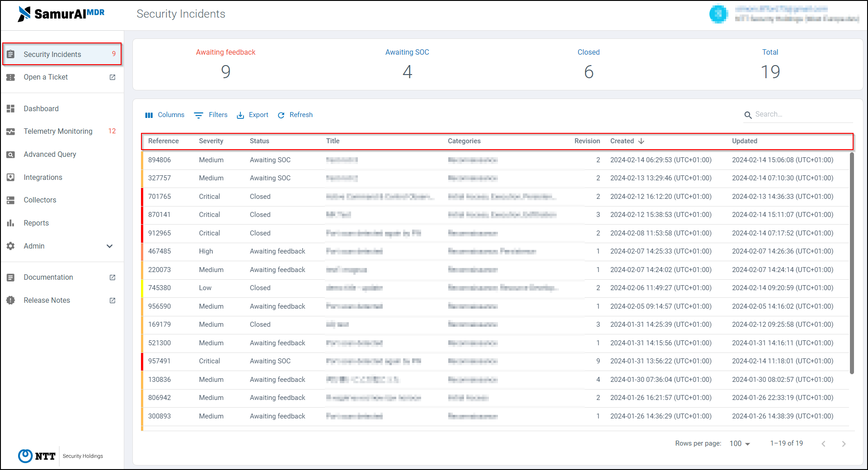Viewport: 868px width, 470px height.
Task: Open incident reference 957491
Action: tap(160, 361)
